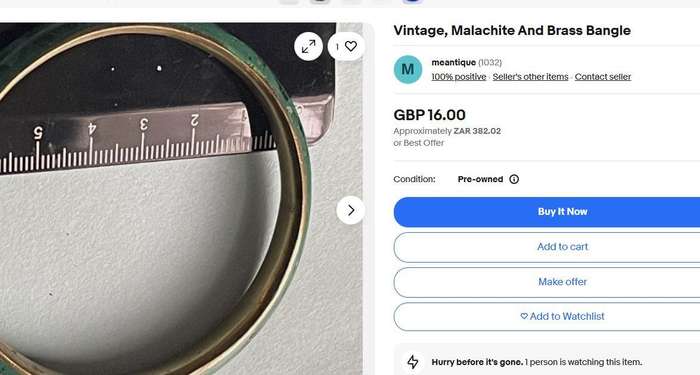
Task: Click the heart icon on the photo
Action: point(351,46)
